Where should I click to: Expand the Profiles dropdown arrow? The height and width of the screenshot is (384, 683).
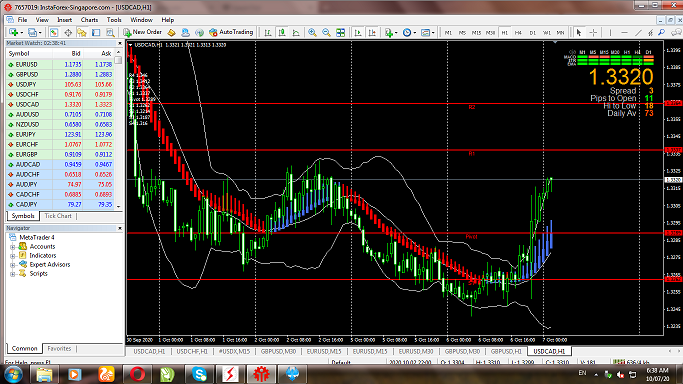tap(40, 33)
